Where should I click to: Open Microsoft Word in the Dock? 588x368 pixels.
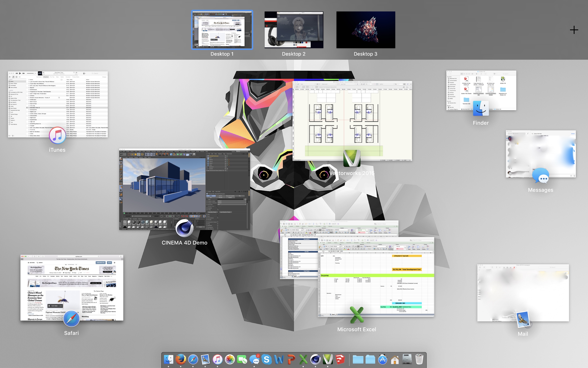279,359
